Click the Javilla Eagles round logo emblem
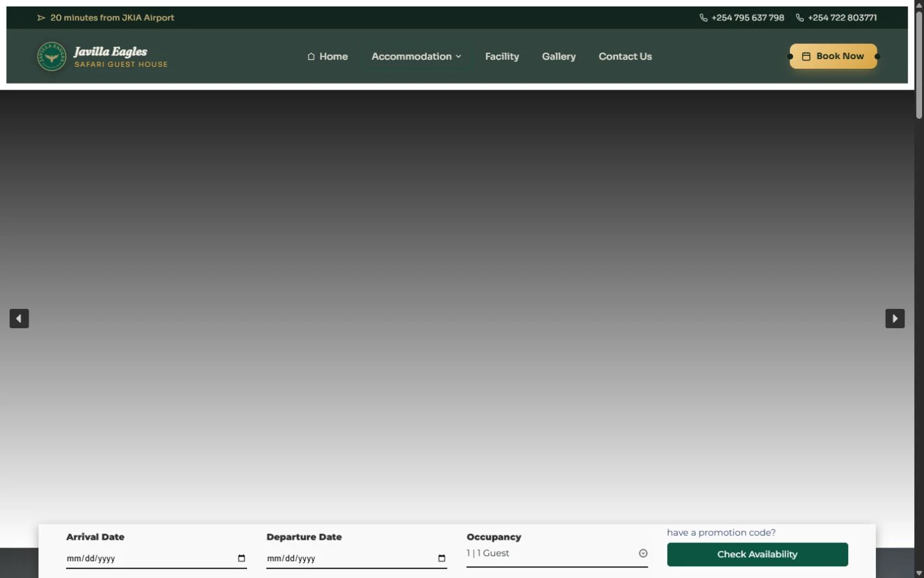924x578 pixels. (52, 56)
